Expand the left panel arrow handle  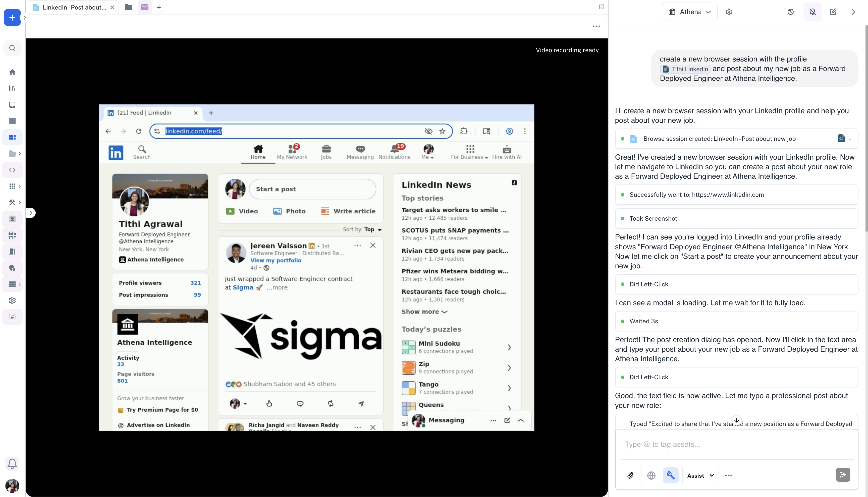coord(31,213)
